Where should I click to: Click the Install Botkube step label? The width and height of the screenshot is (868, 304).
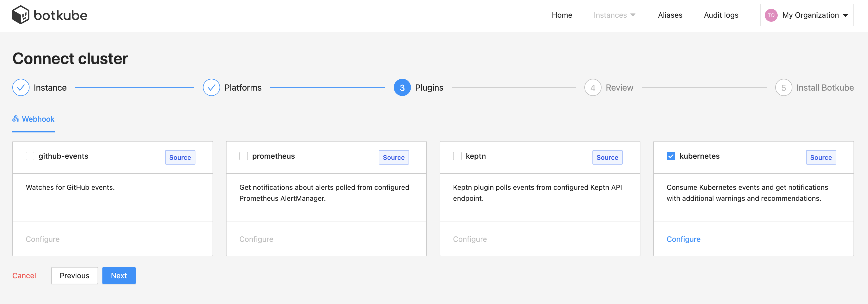pyautogui.click(x=825, y=88)
